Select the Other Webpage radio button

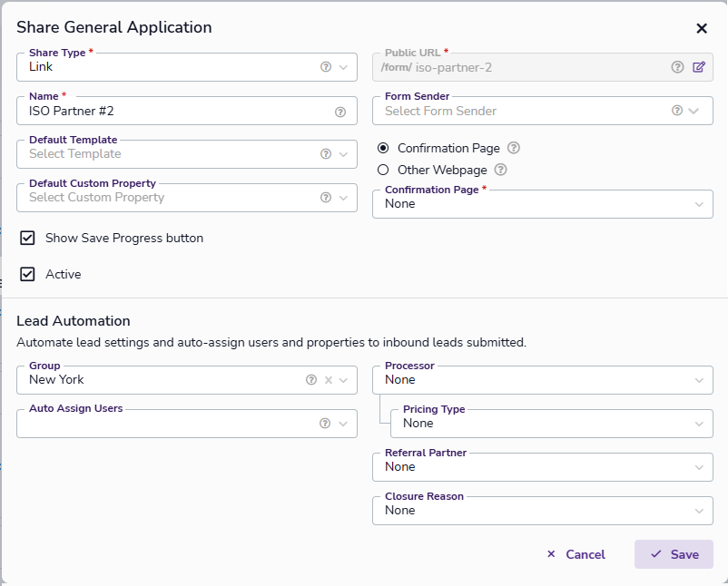click(x=383, y=170)
